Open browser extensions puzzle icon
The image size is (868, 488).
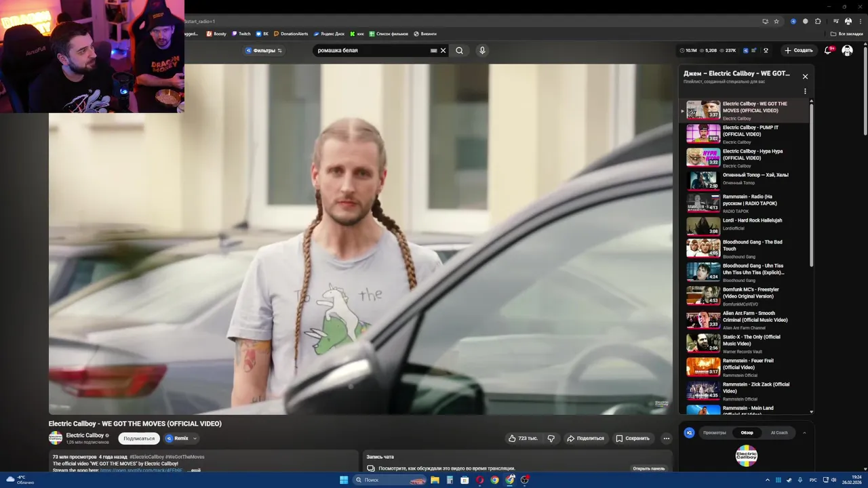click(x=818, y=21)
